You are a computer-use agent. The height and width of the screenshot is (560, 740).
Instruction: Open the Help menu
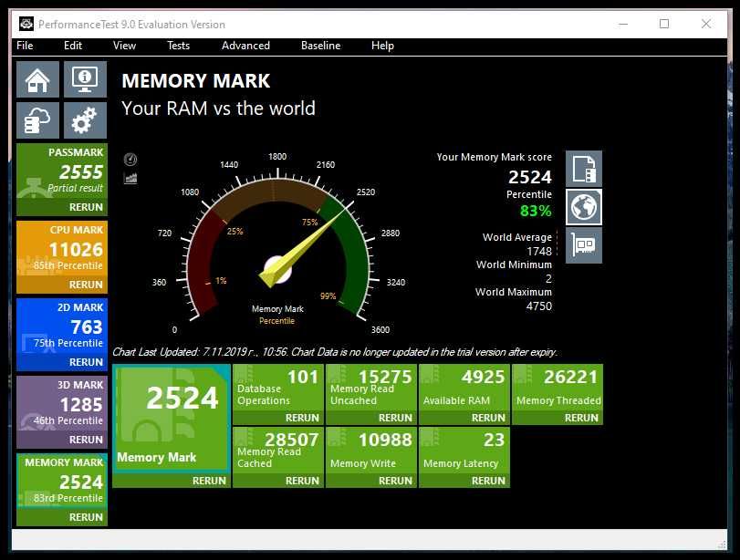click(382, 46)
